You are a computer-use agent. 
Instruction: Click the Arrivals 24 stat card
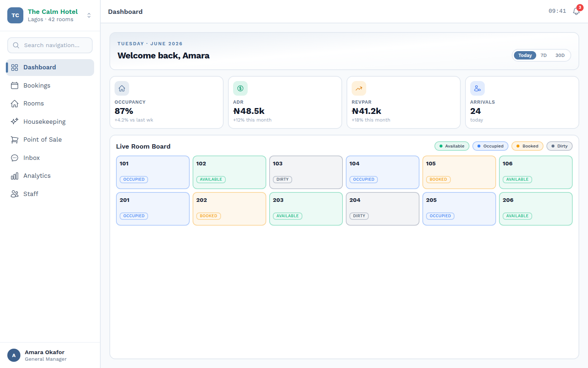tap(522, 103)
